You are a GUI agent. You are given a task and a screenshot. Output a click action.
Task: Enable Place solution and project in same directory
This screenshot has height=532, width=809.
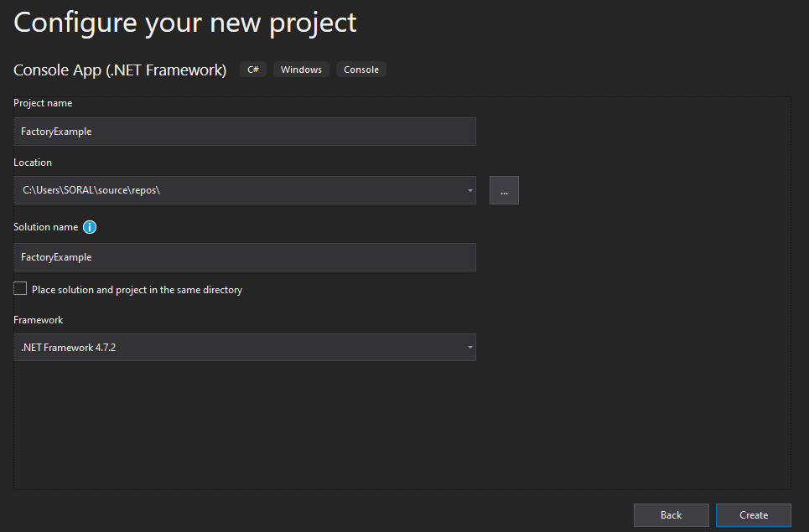[x=21, y=289]
